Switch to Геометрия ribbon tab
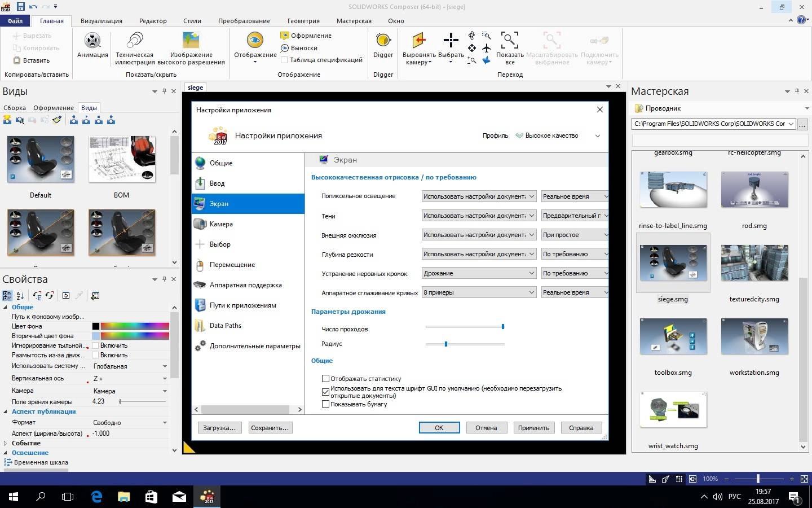 303,21
